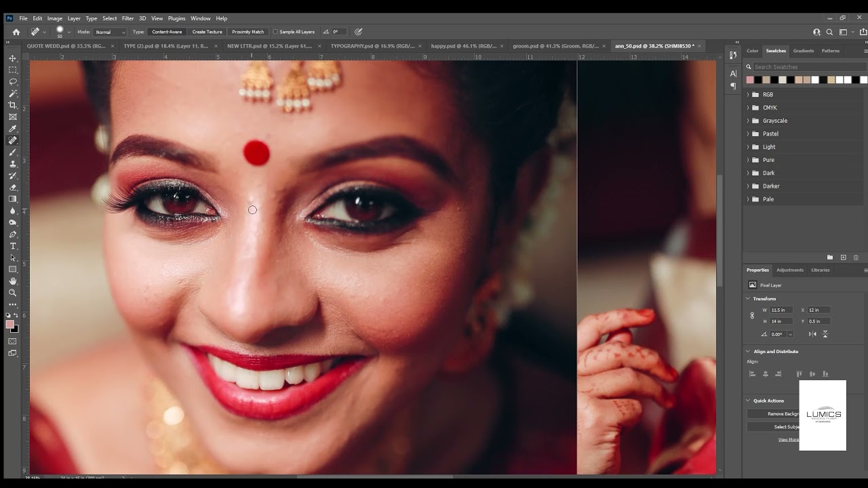Select the Move tool
This screenshot has width=868, height=488.
coord(12,58)
